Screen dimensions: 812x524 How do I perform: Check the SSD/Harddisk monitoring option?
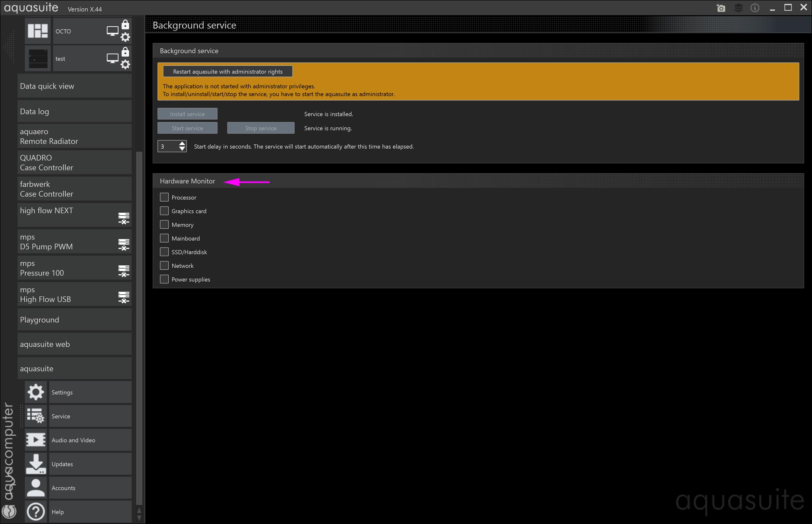[x=164, y=252]
